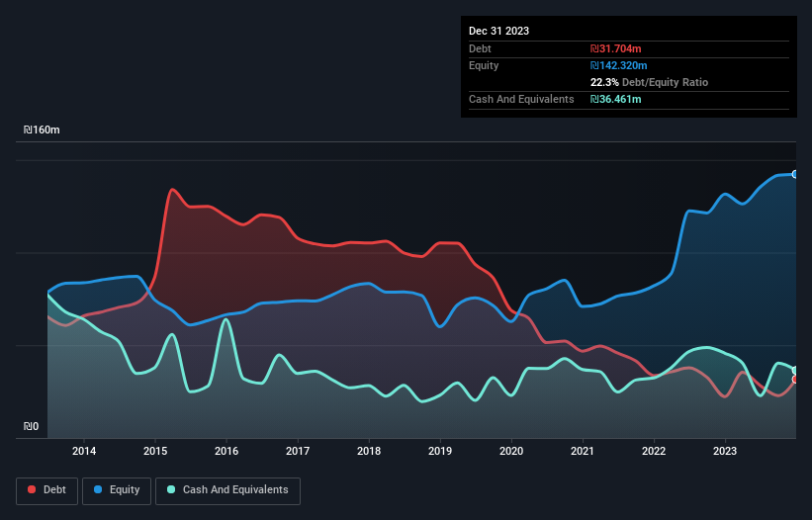Click the 22.3% Debt/Equity Ratio text
Viewport: 812px width, 520px height.
tap(649, 82)
